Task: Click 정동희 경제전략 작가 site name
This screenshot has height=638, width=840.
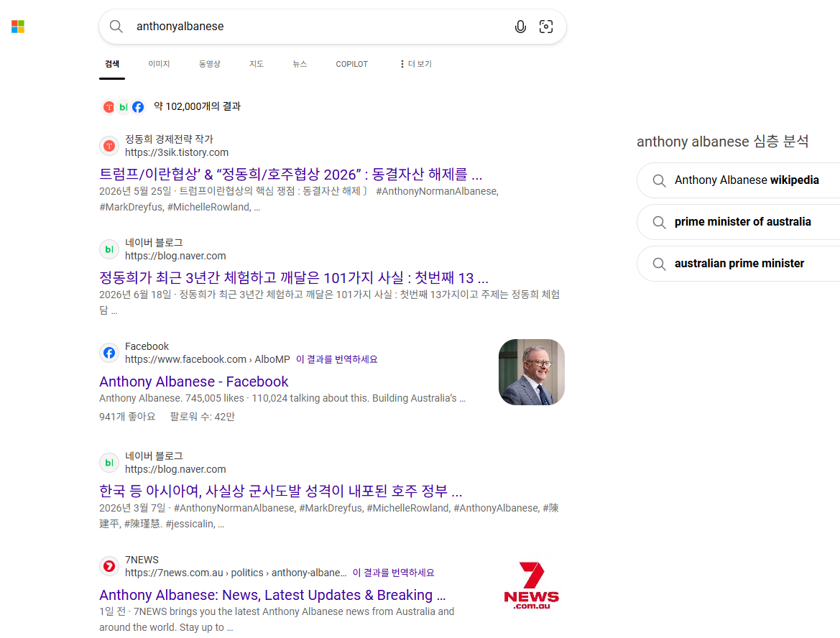Action: coord(169,139)
